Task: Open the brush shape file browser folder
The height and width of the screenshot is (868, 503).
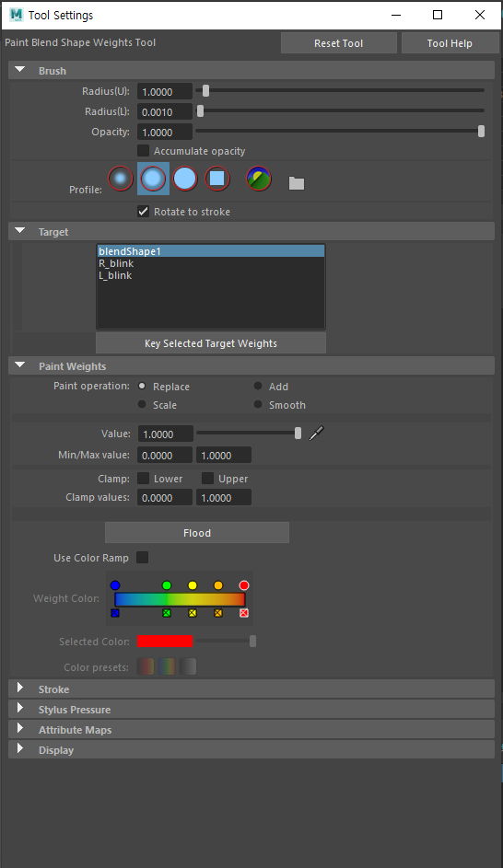Action: pos(297,182)
